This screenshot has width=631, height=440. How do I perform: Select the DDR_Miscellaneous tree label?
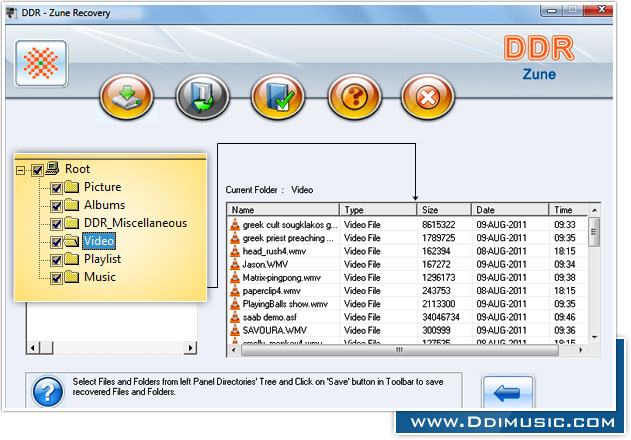[136, 223]
